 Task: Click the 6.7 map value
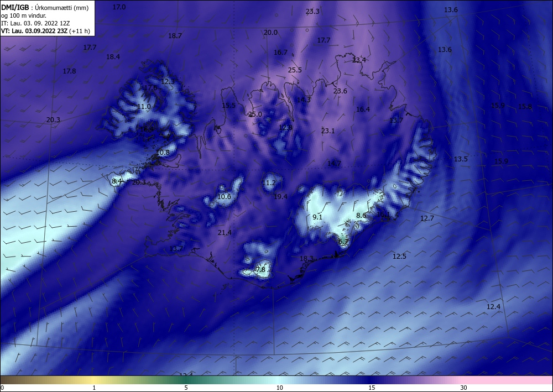click(x=343, y=242)
